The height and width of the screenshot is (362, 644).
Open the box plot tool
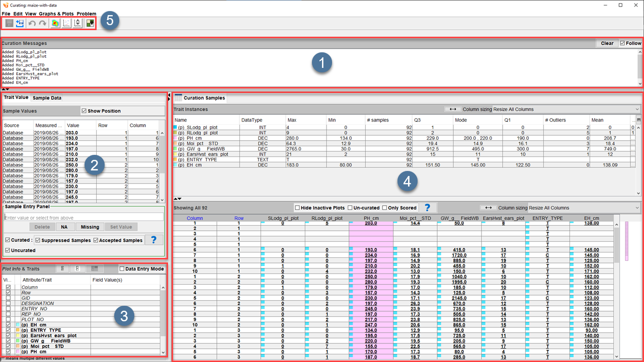(77, 23)
